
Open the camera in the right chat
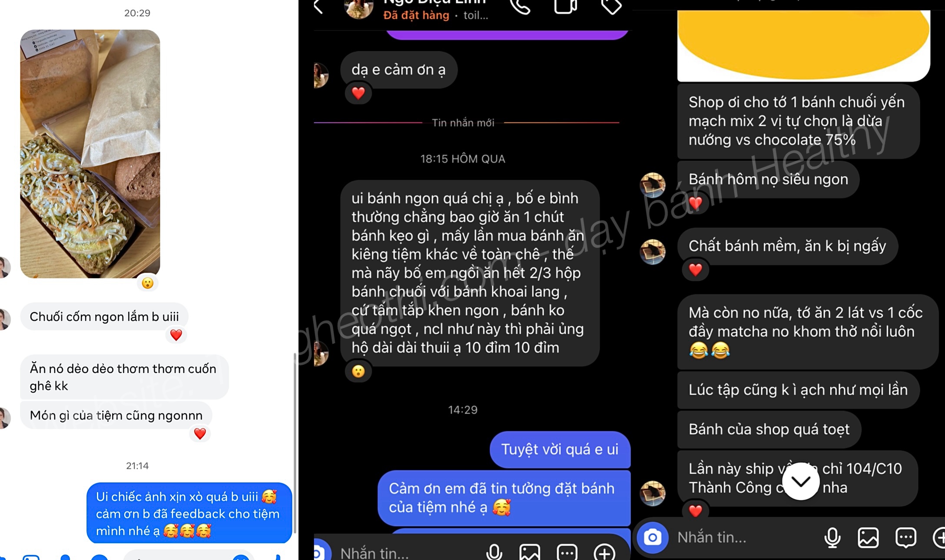click(x=653, y=537)
